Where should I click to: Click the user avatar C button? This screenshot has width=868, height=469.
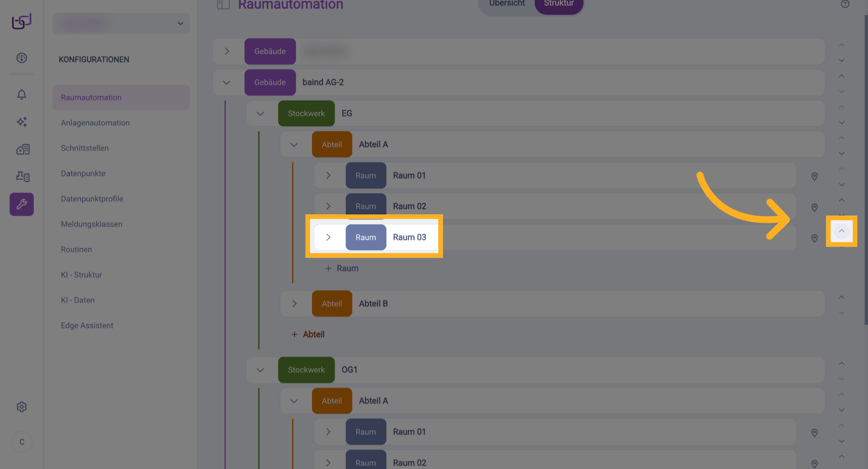[x=22, y=442]
